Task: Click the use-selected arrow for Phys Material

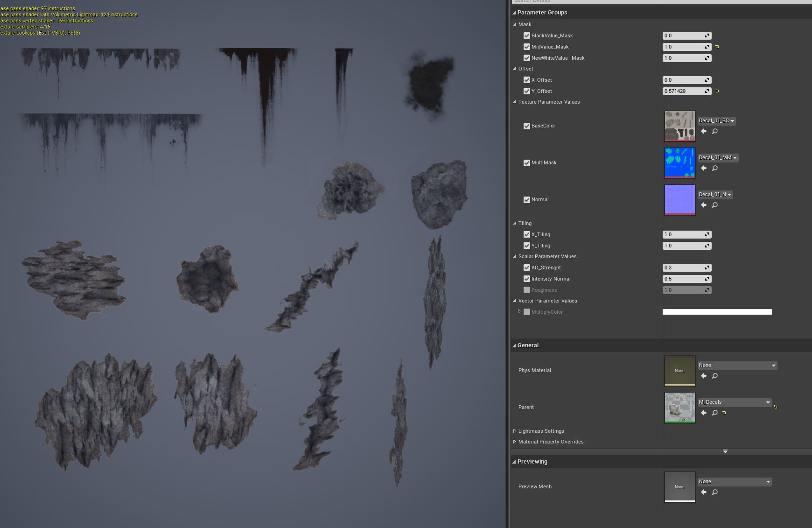Action: (x=704, y=376)
